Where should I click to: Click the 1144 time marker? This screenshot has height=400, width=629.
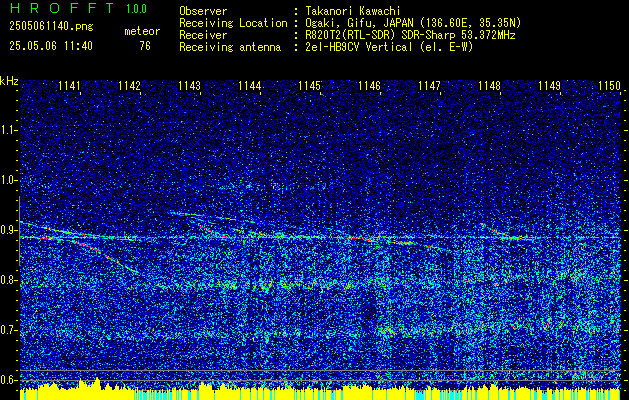(x=250, y=86)
